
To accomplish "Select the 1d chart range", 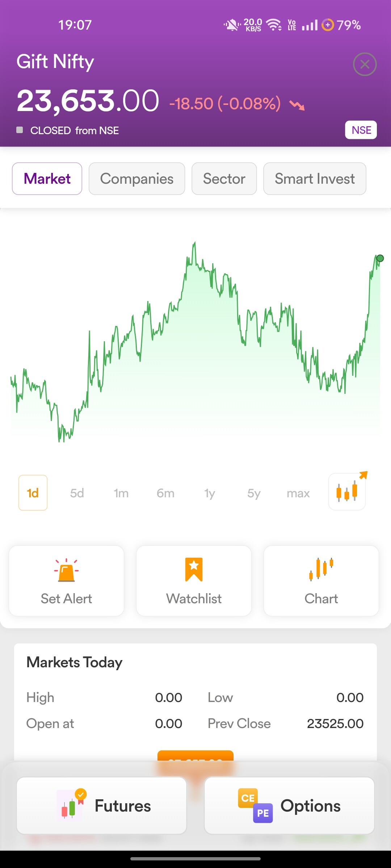I will (33, 493).
